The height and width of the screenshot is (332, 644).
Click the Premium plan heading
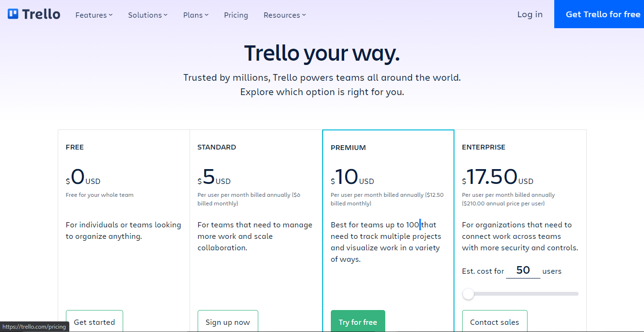click(x=348, y=148)
